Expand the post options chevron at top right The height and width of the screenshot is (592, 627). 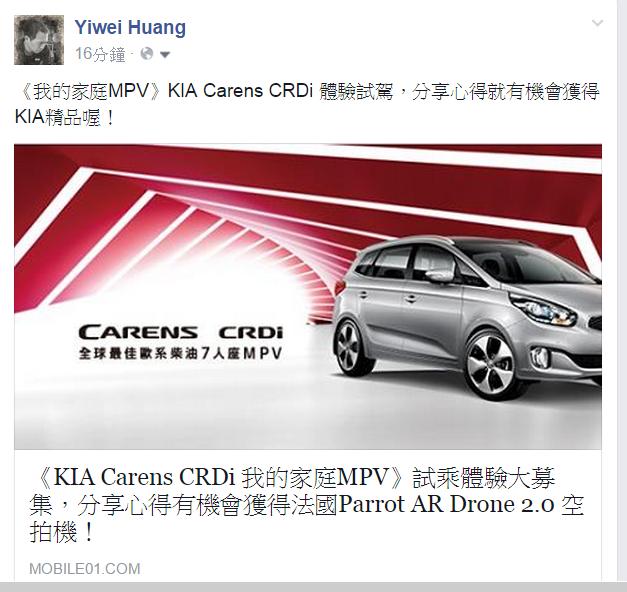coord(597,23)
